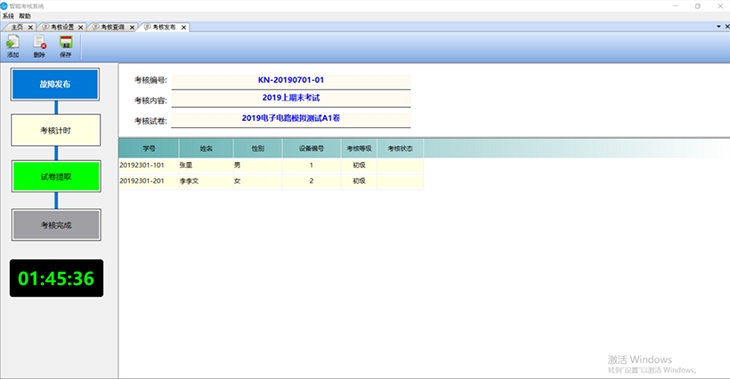Click the green 试卷提取 button

pos(56,176)
